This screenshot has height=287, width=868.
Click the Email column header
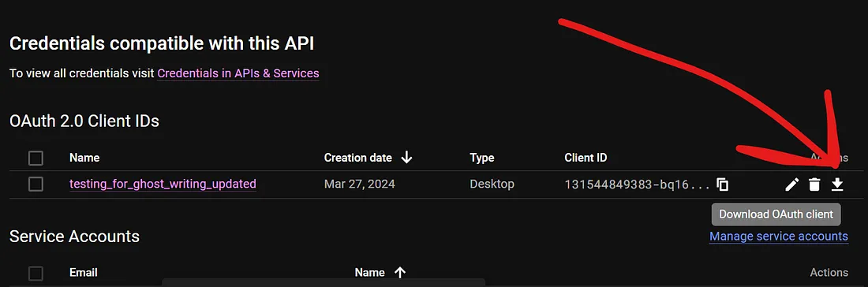point(83,272)
